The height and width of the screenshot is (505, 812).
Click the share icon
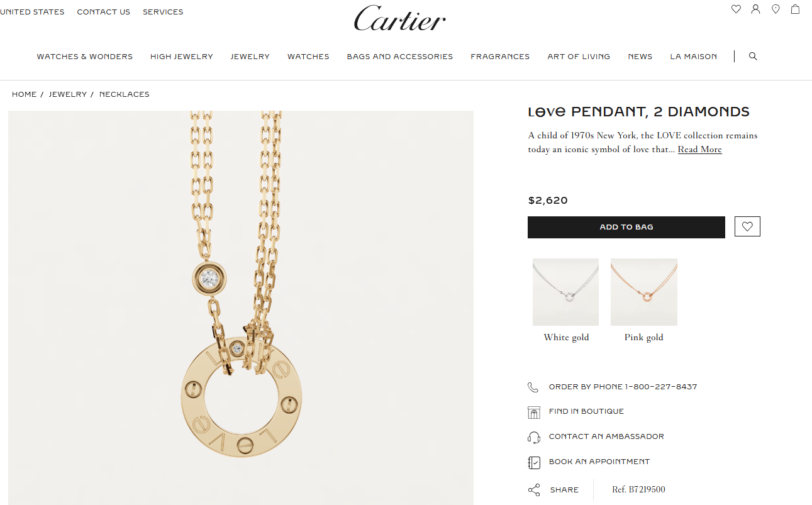tap(534, 490)
